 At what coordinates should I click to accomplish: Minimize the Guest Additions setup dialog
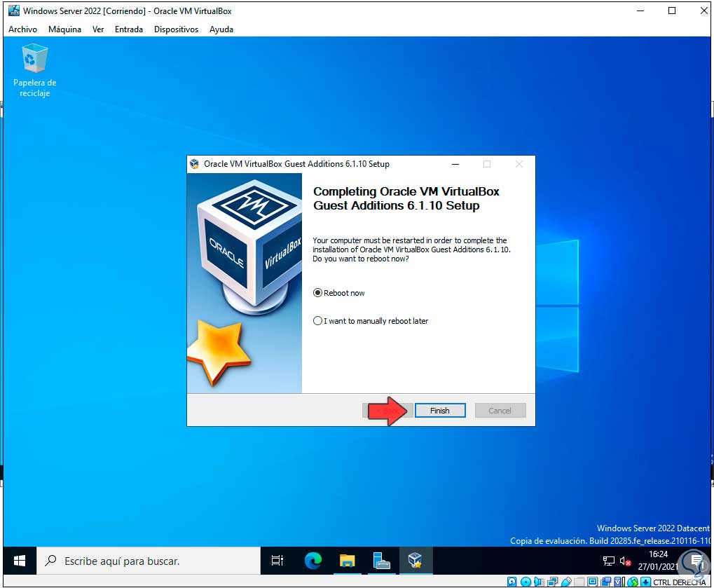coord(455,164)
